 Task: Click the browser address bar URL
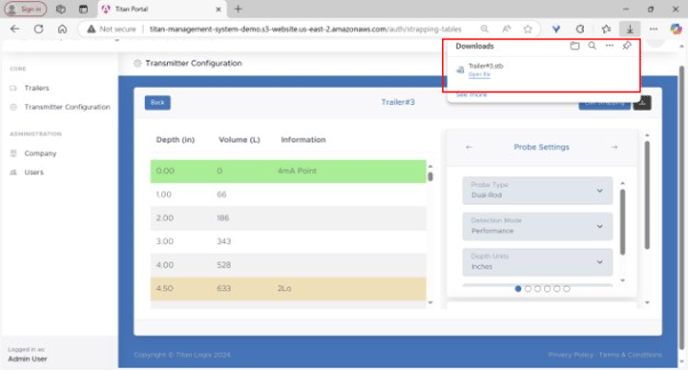click(x=305, y=29)
